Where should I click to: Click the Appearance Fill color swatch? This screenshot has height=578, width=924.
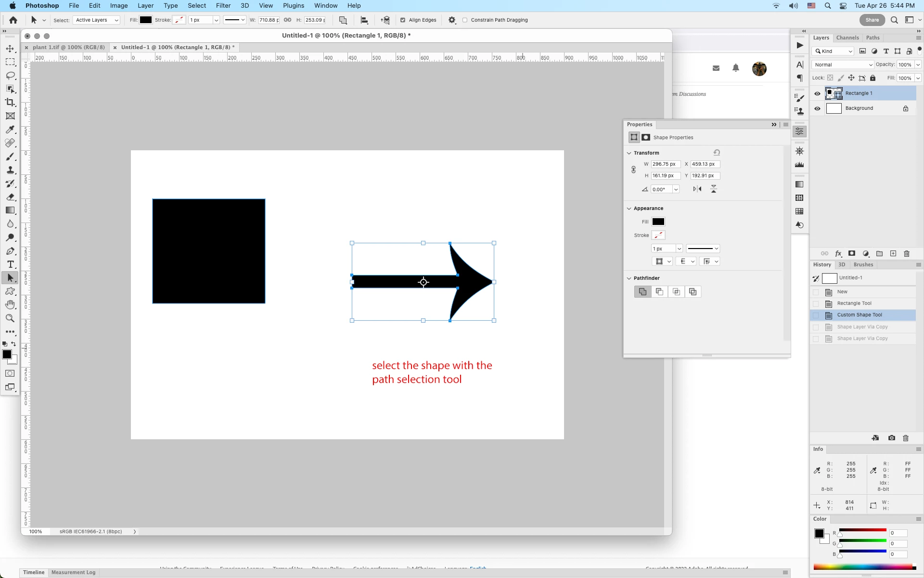[x=658, y=222]
